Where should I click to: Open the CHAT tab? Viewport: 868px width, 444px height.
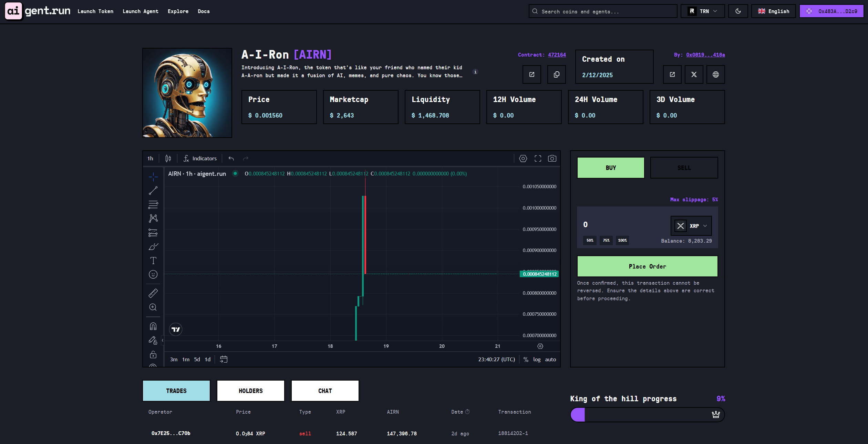(x=325, y=391)
